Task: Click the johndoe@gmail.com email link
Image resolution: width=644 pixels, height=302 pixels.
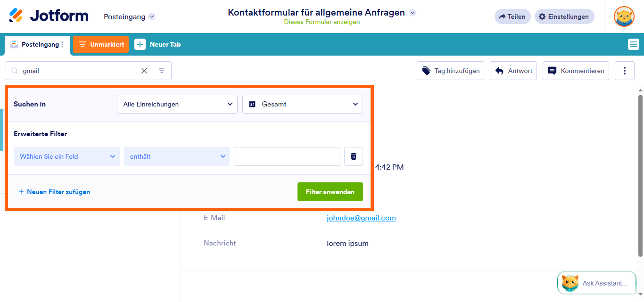Action: [x=361, y=218]
